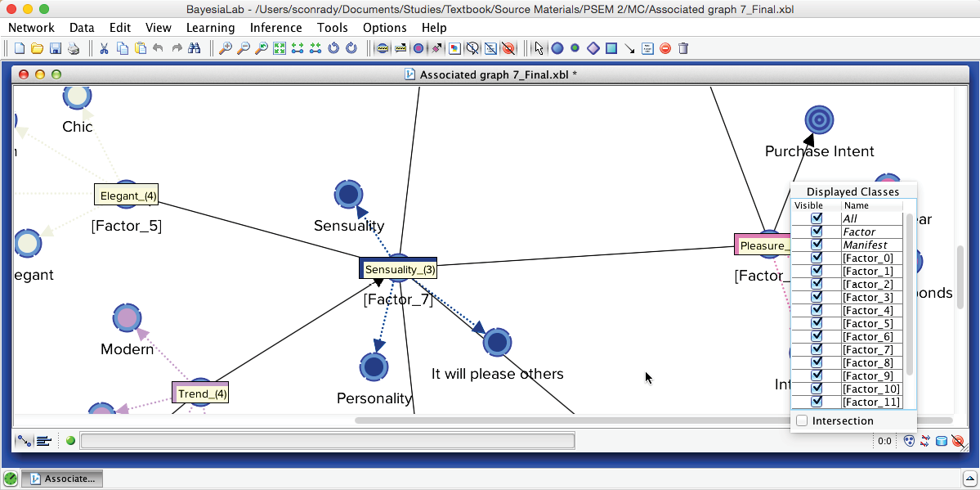The width and height of the screenshot is (980, 490).
Task: Select the Sensuality_(3) factor node label
Action: pyautogui.click(x=398, y=269)
